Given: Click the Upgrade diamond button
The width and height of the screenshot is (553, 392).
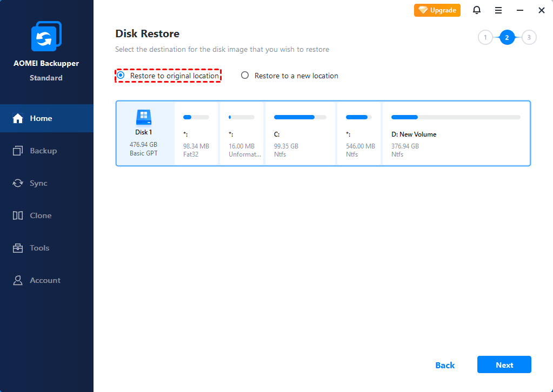Looking at the screenshot, I should click(x=437, y=10).
